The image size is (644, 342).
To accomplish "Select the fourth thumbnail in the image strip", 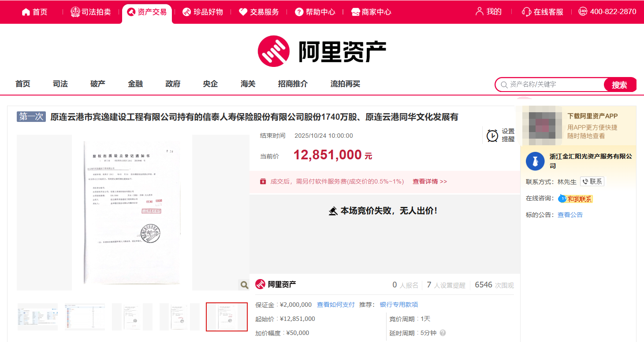I will [x=179, y=317].
